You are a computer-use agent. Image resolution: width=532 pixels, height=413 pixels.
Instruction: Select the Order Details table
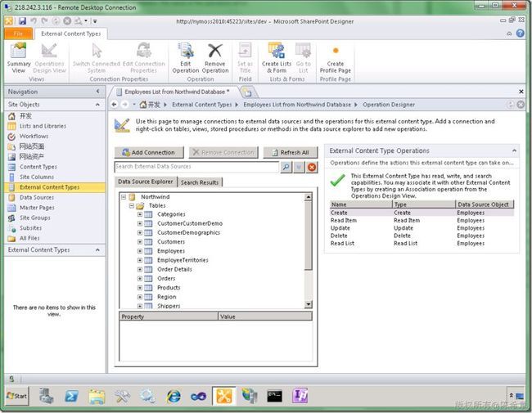click(174, 269)
